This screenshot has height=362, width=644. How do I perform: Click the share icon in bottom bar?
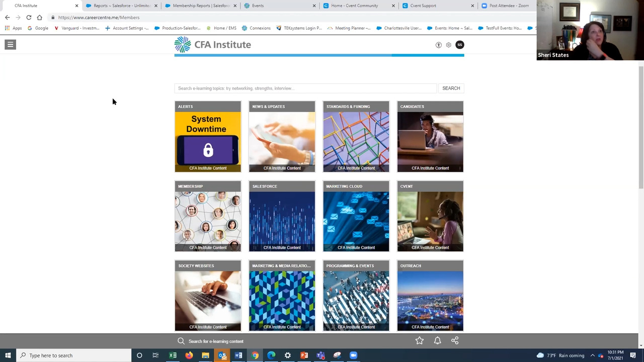pos(455,341)
